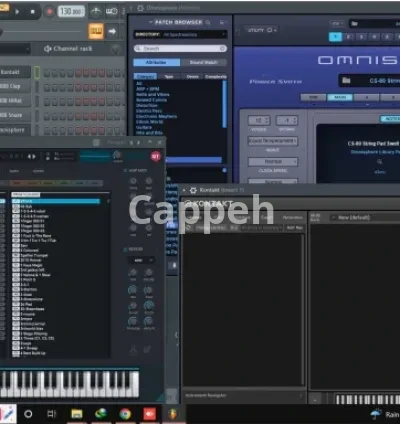The width and height of the screenshot is (400, 424).
Task: Click the previous/next preset arrows
Action: (x=31, y=156)
